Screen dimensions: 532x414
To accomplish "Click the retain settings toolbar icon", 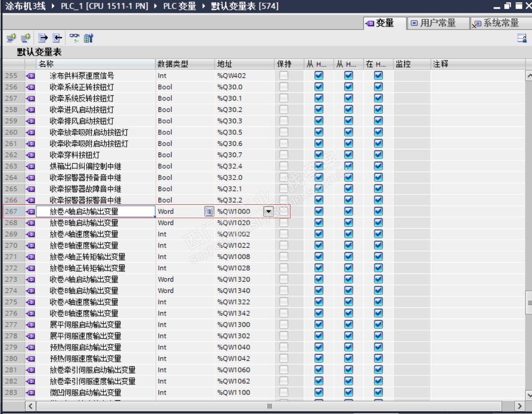I will pos(89,38).
